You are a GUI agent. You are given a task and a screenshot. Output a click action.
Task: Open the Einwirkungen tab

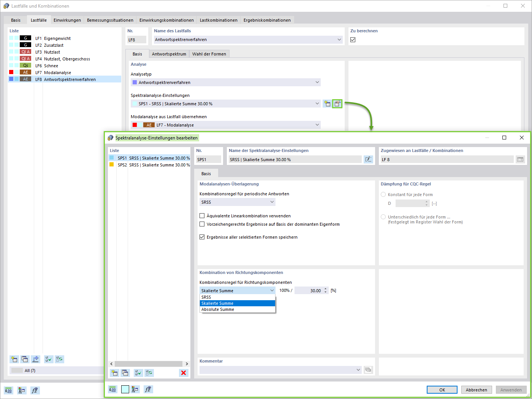(67, 20)
